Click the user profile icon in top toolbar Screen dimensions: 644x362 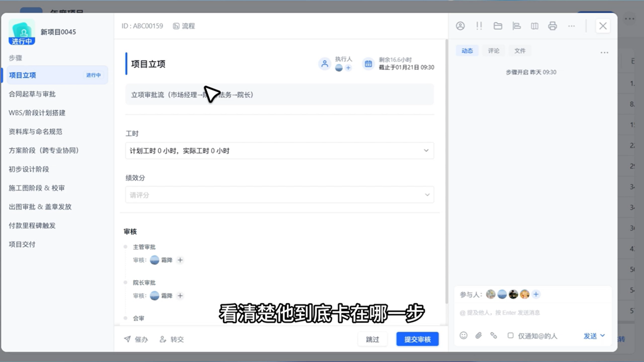click(x=460, y=26)
